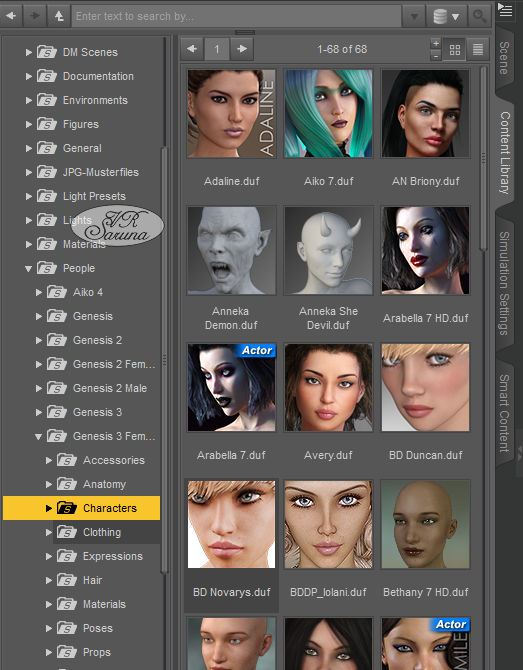
Task: Switch to the Content Library tab
Action: point(505,153)
